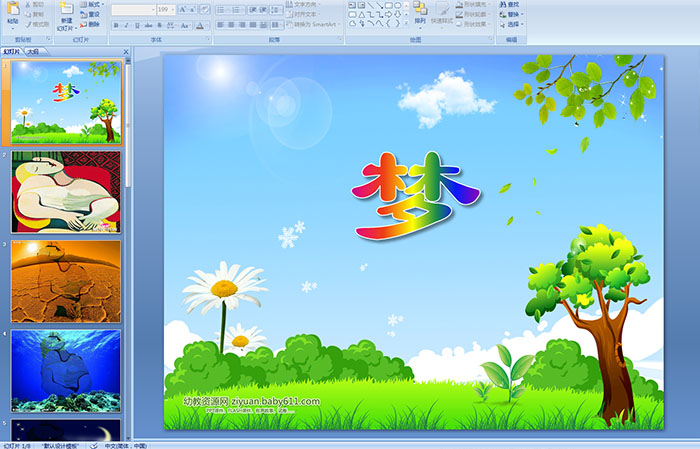Expand the full Shapes gallery
This screenshot has height=449, width=700.
coord(406,23)
